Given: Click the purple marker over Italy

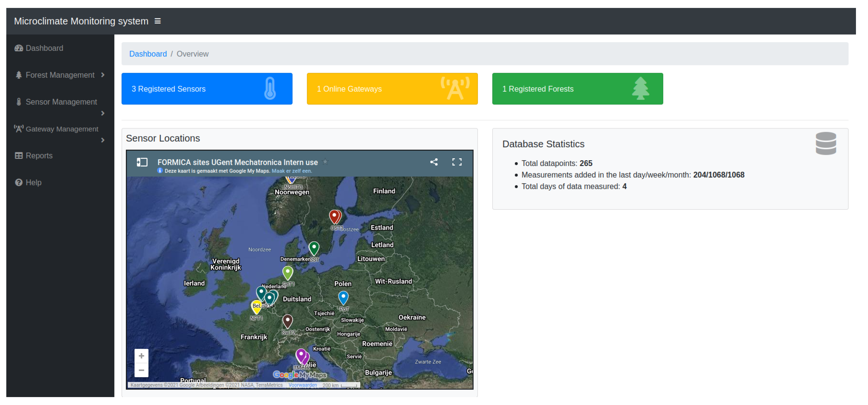Looking at the screenshot, I should [x=301, y=354].
